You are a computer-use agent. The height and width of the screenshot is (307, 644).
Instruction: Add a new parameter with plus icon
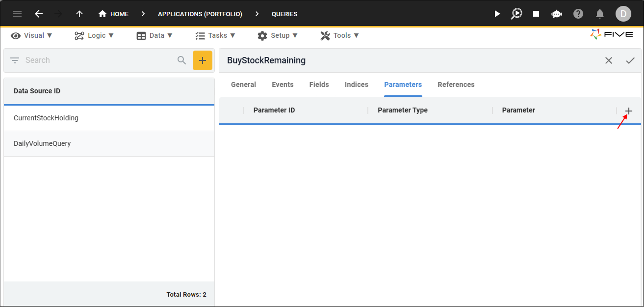click(629, 111)
